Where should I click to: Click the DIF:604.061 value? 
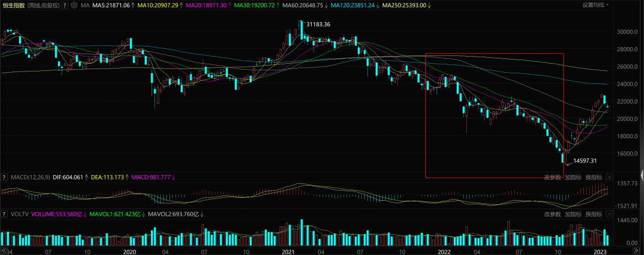[68, 178]
